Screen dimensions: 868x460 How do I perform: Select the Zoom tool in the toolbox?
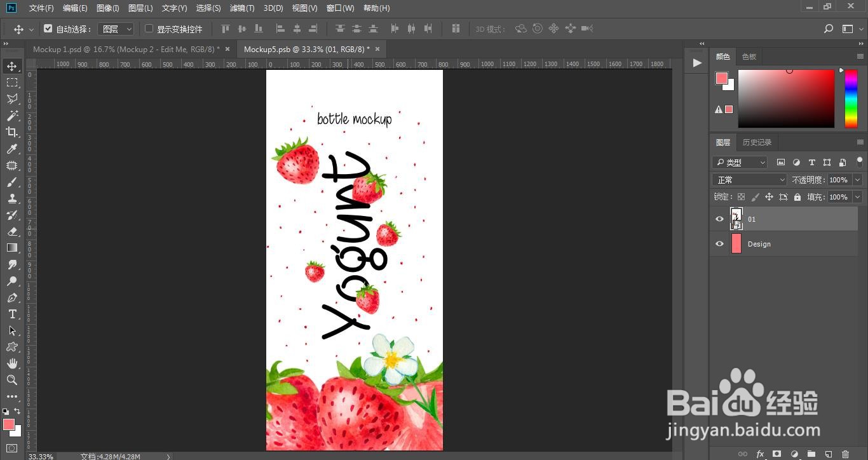[12, 380]
